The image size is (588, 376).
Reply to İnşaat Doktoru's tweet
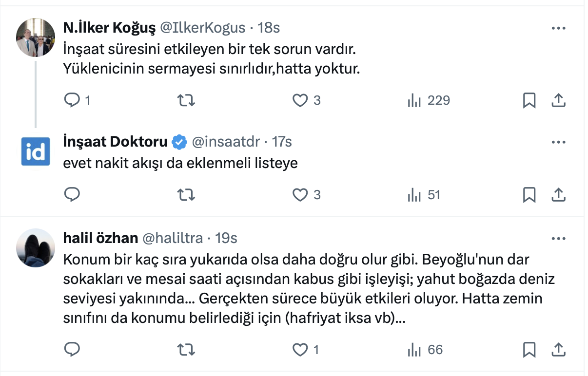point(72,195)
